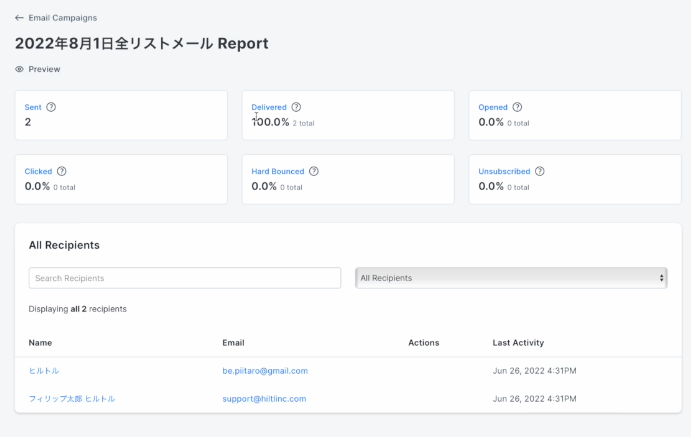This screenshot has width=691, height=437.
Task: Open the Delivered metric link
Action: pos(269,107)
